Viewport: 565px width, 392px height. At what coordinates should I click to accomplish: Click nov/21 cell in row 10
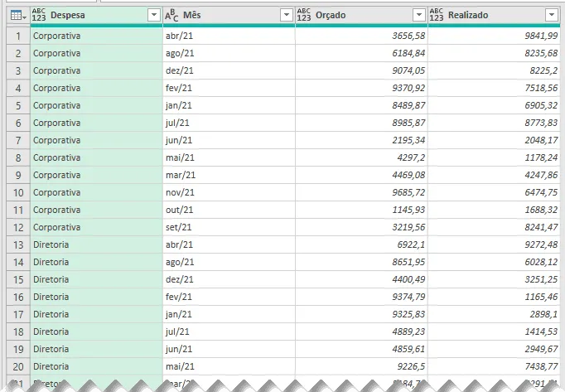(x=229, y=192)
